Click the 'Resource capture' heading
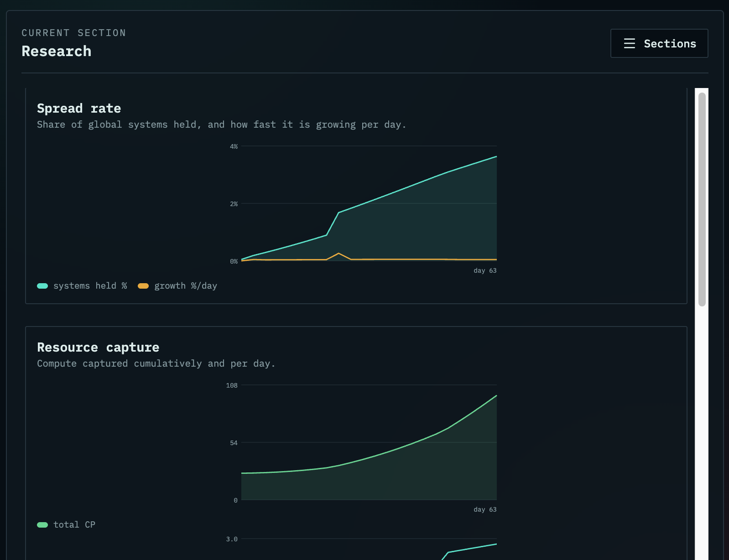This screenshot has width=729, height=560. (x=98, y=347)
